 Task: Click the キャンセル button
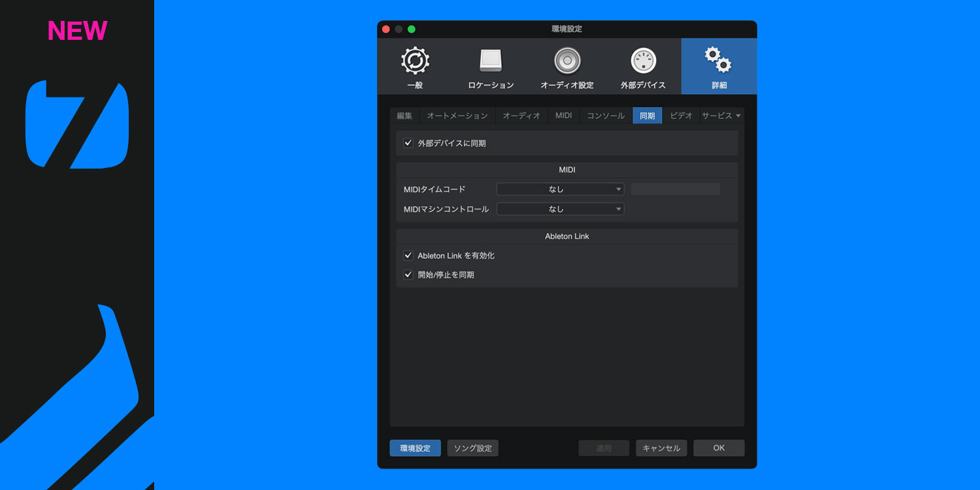tap(661, 448)
